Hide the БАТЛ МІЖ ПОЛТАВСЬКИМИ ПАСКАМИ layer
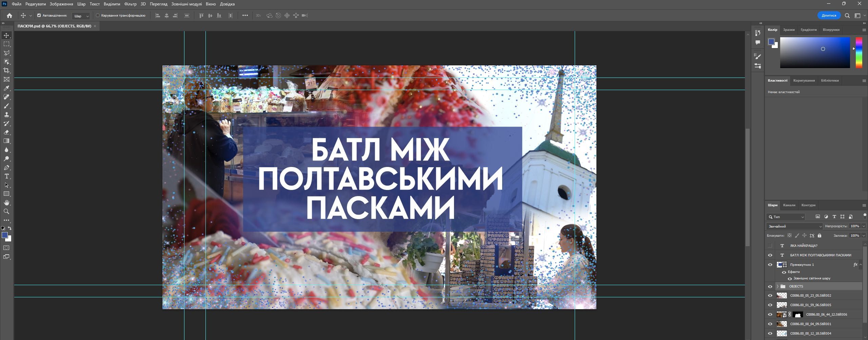868x340 pixels. 770,255
